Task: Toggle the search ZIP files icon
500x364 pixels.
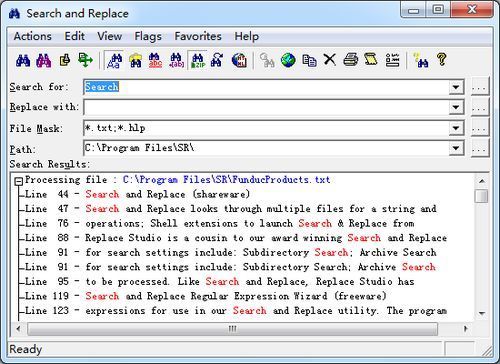Action: (x=197, y=60)
